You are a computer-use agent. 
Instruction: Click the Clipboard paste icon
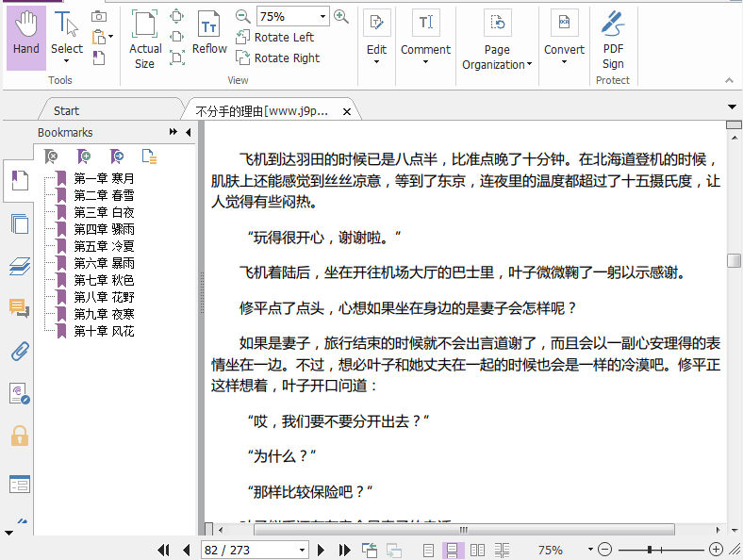(x=99, y=37)
